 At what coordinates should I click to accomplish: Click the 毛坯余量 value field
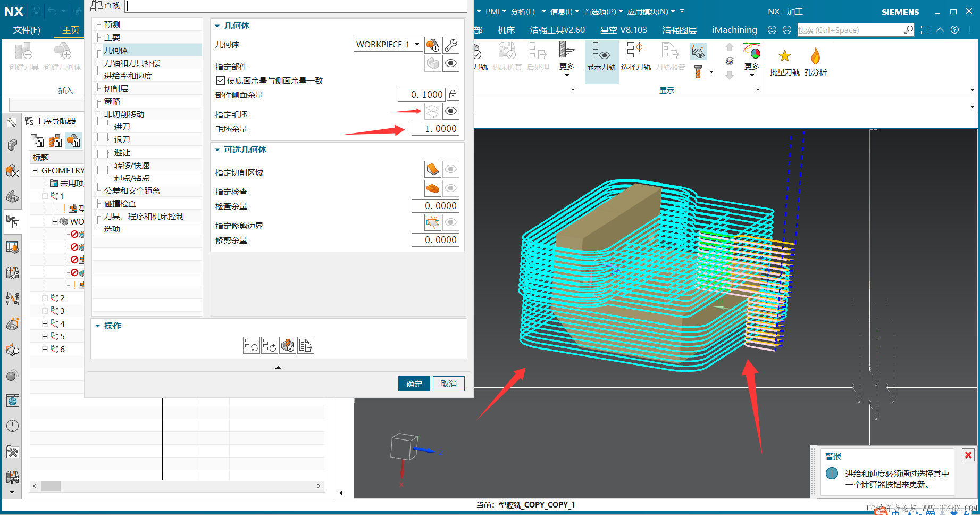click(435, 129)
